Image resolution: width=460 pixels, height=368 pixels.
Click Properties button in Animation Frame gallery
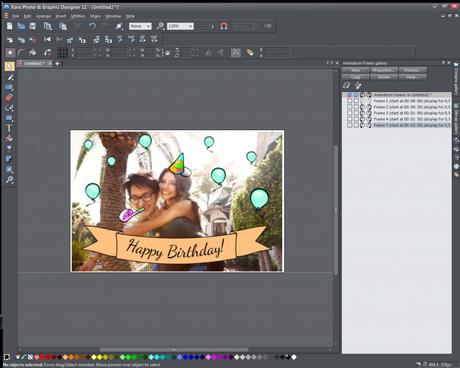tap(384, 70)
